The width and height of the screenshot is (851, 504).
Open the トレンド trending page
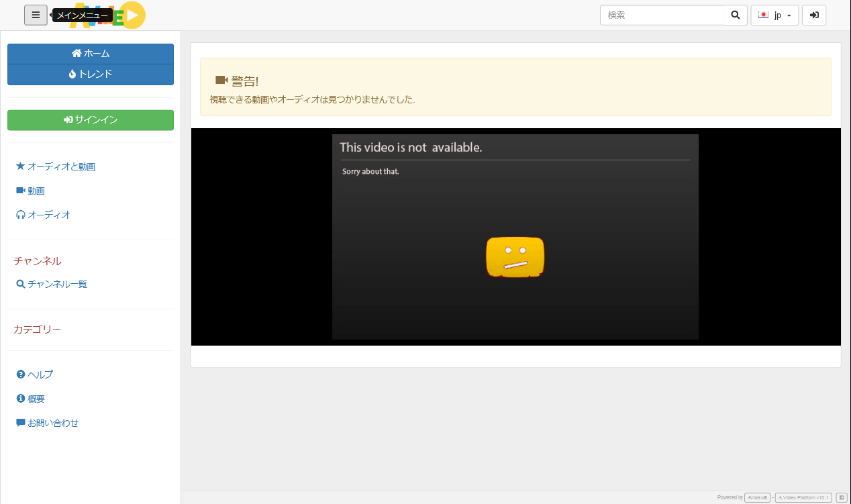[x=91, y=74]
